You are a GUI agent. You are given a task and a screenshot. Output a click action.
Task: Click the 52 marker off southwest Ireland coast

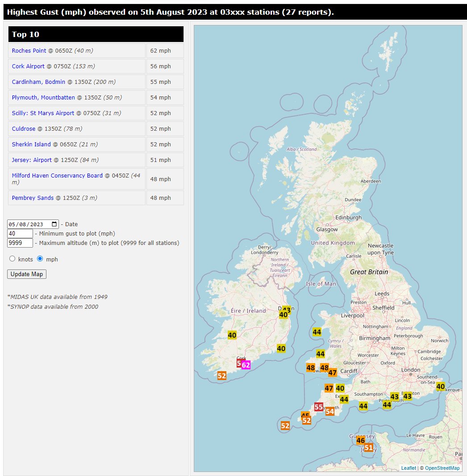222,376
